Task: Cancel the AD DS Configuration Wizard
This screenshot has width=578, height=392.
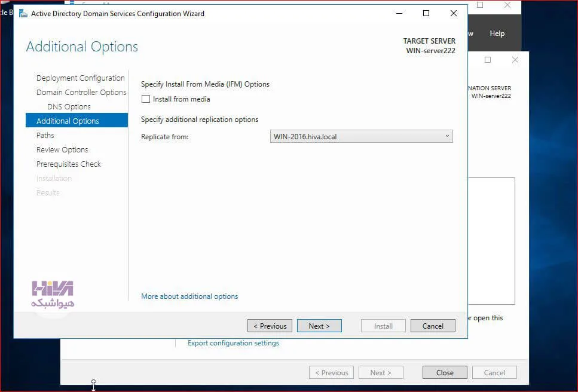Action: [x=433, y=326]
